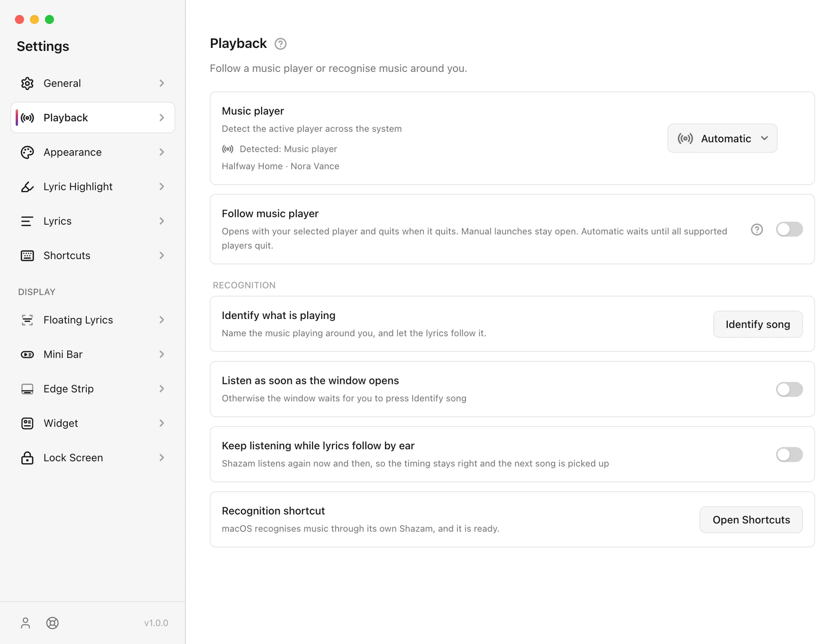Expand the Lyric Highlight chevron
Image resolution: width=839 pixels, height=644 pixels.
coord(162,187)
